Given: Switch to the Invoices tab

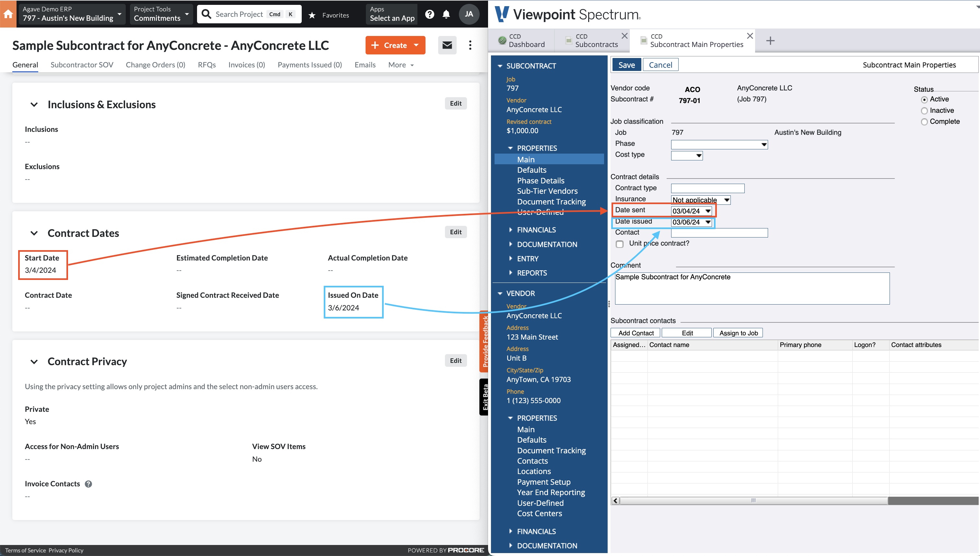Looking at the screenshot, I should (246, 64).
